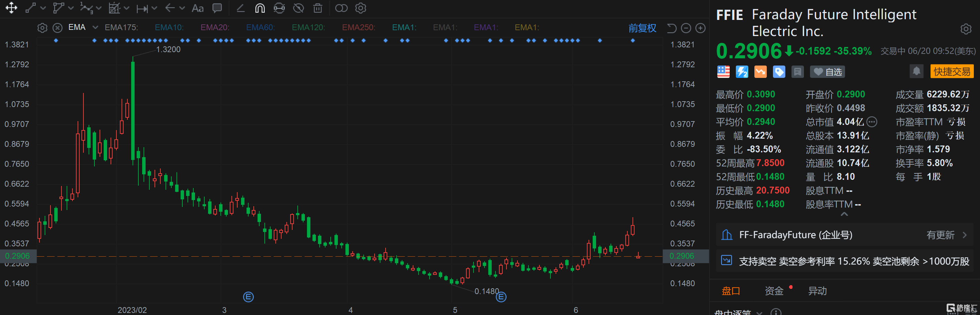This screenshot has width=980, height=315.
Task: Click the market cap more-info ellipsis icon
Action: click(872, 122)
